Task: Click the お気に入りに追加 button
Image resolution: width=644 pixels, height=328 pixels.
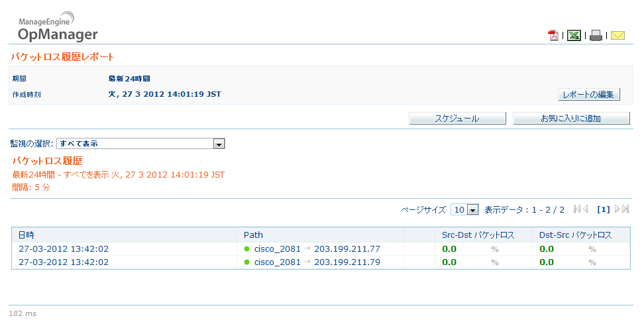Action: point(570,119)
